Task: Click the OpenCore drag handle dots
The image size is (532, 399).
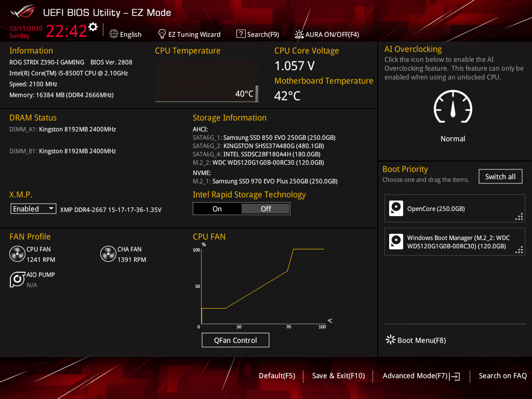Action: coord(519,217)
